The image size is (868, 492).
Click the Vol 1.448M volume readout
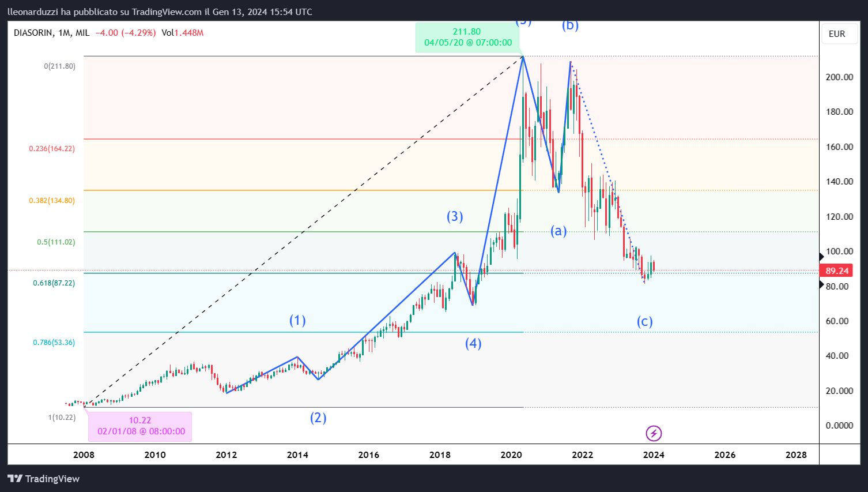[182, 33]
